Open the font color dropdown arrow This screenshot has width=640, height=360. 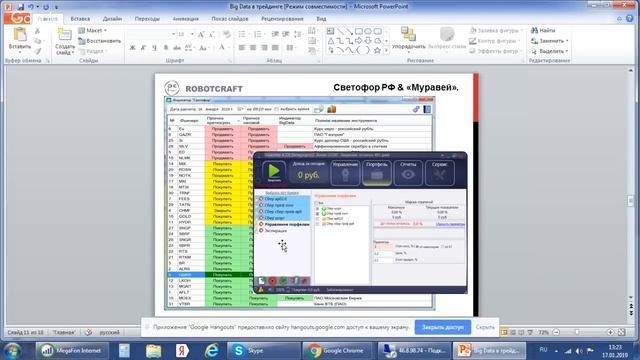click(229, 48)
